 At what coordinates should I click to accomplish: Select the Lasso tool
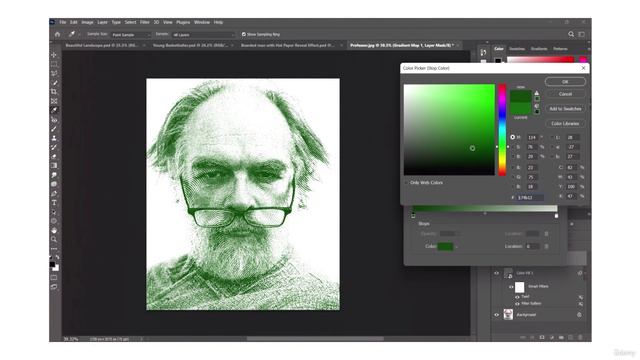pyautogui.click(x=54, y=73)
